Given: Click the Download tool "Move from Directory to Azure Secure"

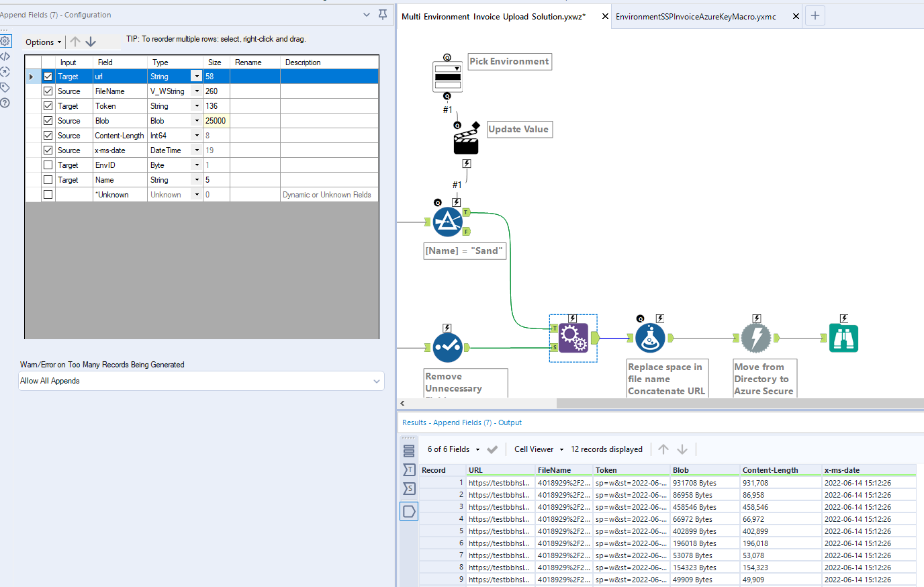Looking at the screenshot, I should click(756, 339).
